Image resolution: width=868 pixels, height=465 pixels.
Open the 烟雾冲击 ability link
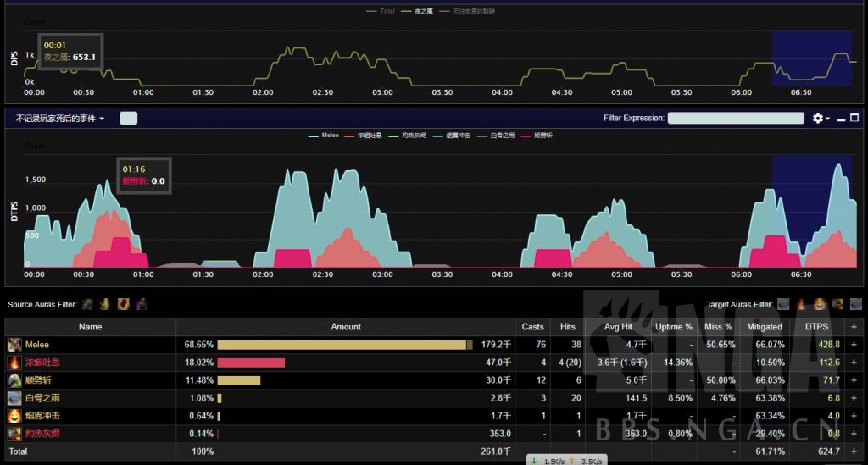pos(42,416)
